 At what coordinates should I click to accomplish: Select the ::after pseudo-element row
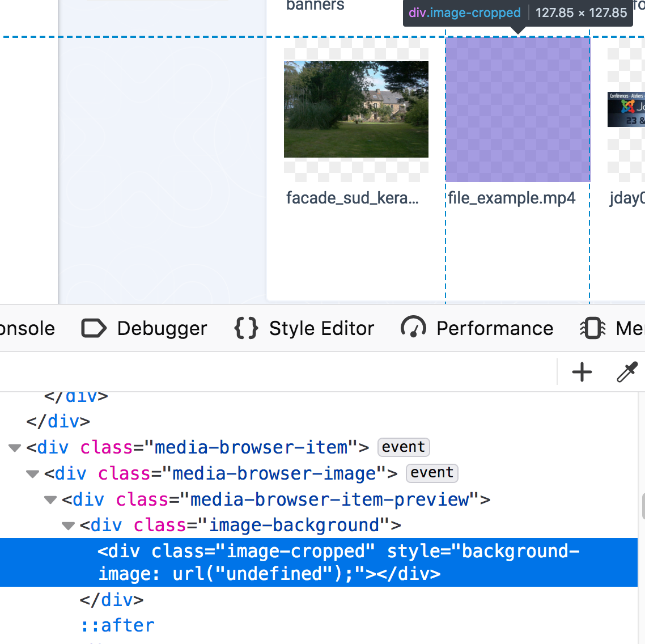tap(118, 625)
